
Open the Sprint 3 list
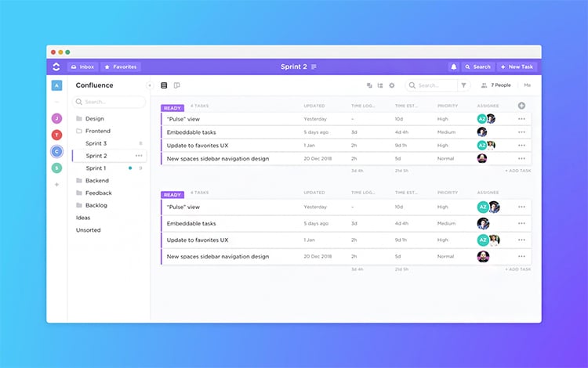(x=96, y=143)
